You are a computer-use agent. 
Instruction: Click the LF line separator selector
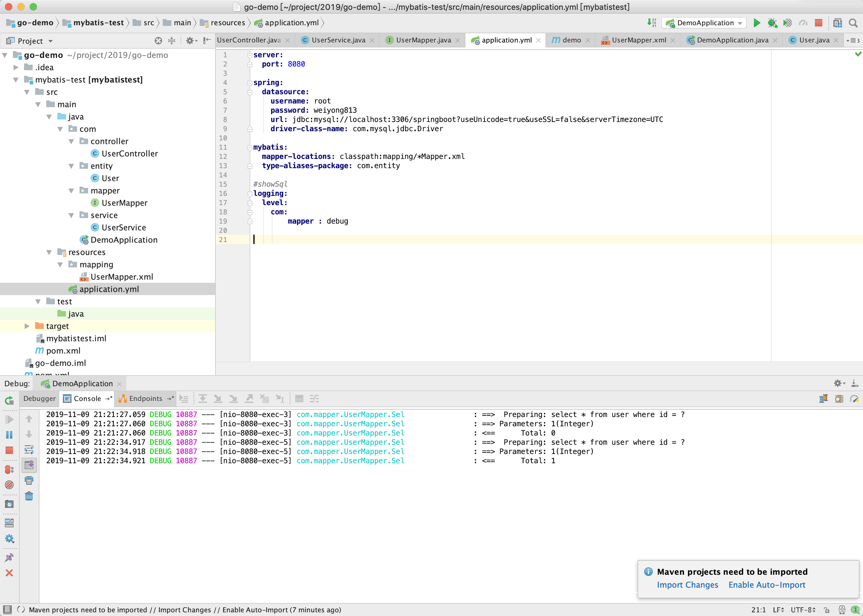click(778, 610)
